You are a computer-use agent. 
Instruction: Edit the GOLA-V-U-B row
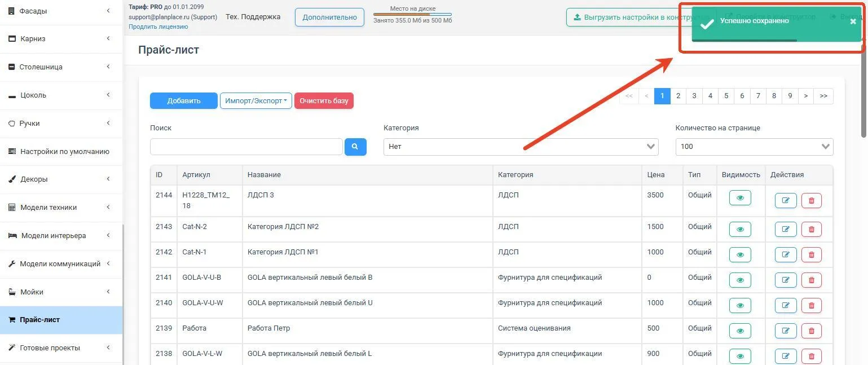pyautogui.click(x=786, y=280)
